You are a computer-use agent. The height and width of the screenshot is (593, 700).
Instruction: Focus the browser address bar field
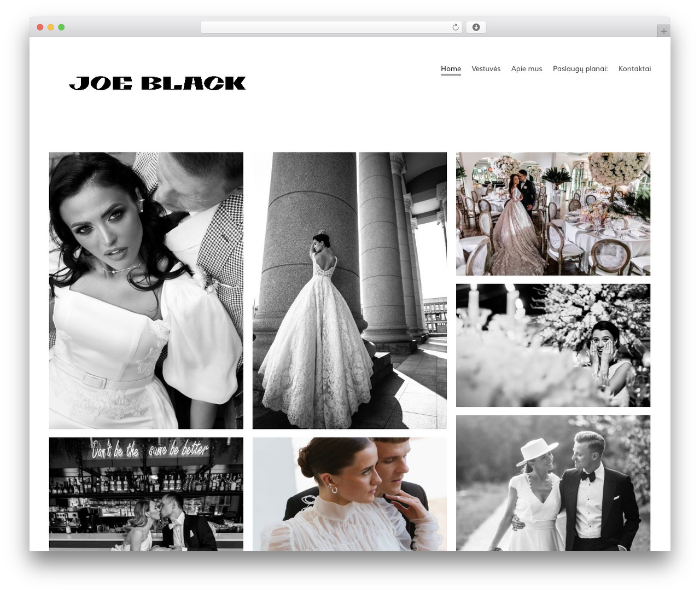click(331, 27)
